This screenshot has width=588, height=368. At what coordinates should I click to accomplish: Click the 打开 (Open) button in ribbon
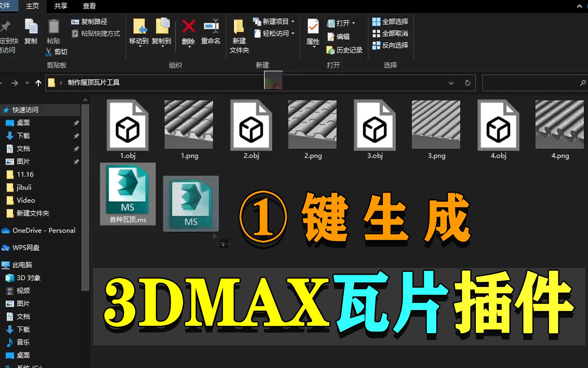[342, 23]
